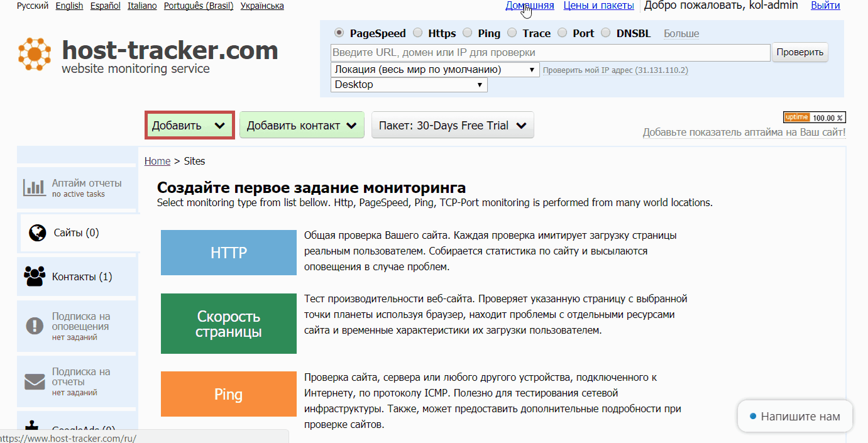This screenshot has height=443, width=868.
Task: Click the globe icon beside Сайты
Action: (38, 232)
